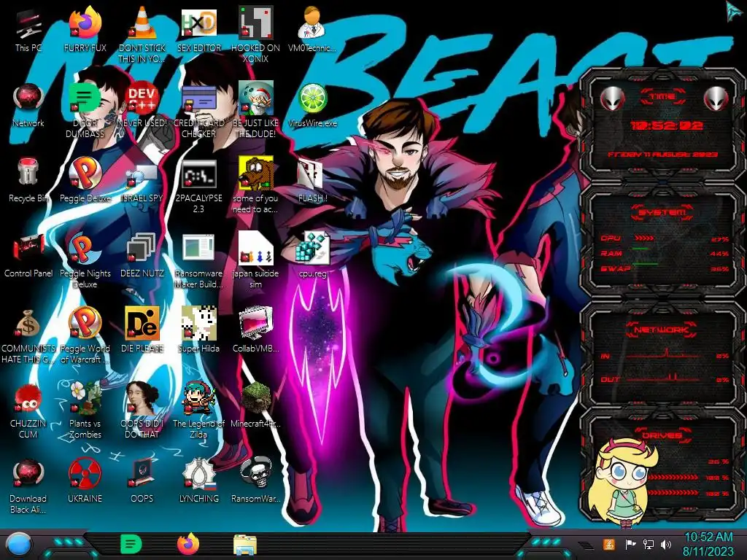Open Firefox from the taskbar
747x560 pixels.
click(x=187, y=544)
